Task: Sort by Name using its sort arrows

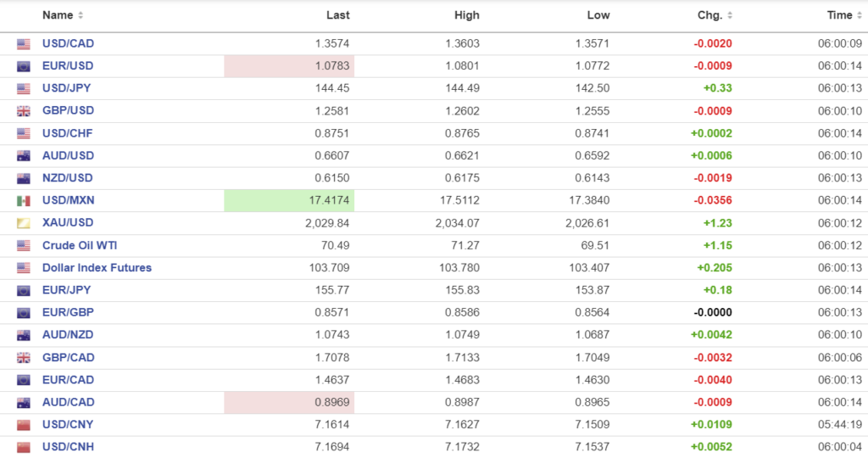Action: (x=81, y=15)
